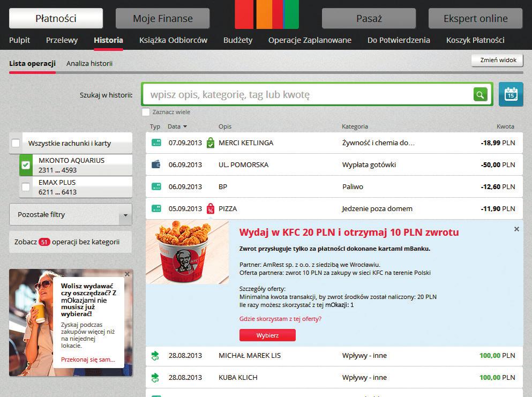Open the MICHAŁ MAREK LIS transaction

coord(334,356)
